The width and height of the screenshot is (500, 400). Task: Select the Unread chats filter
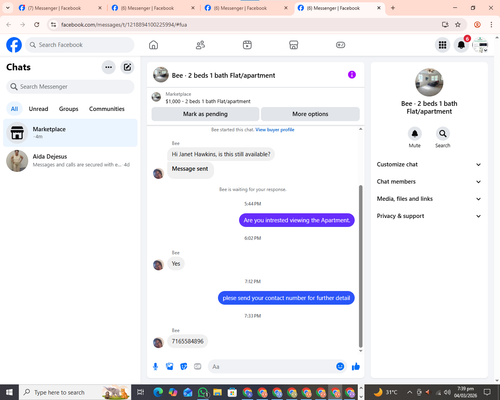(x=38, y=109)
